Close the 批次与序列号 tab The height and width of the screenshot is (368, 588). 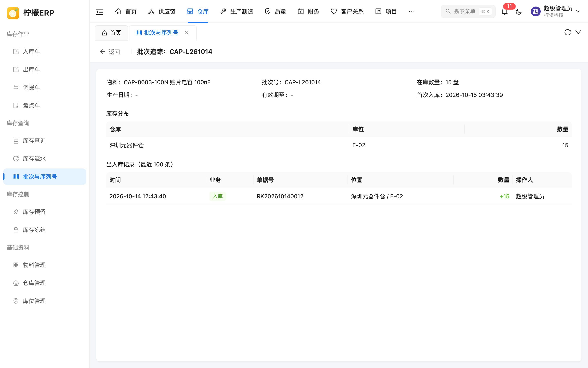click(x=187, y=33)
